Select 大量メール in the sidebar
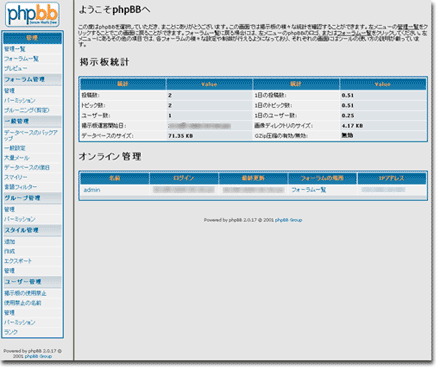The width and height of the screenshot is (440, 369). pos(17,158)
